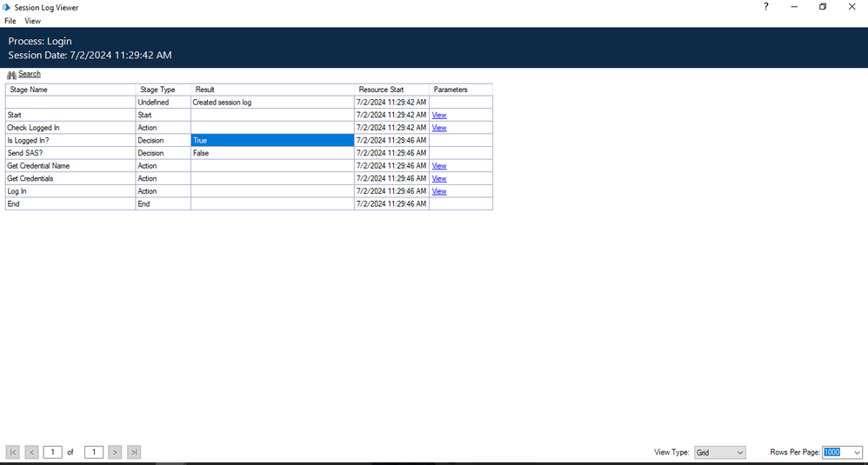Select the False result cell

tap(272, 153)
